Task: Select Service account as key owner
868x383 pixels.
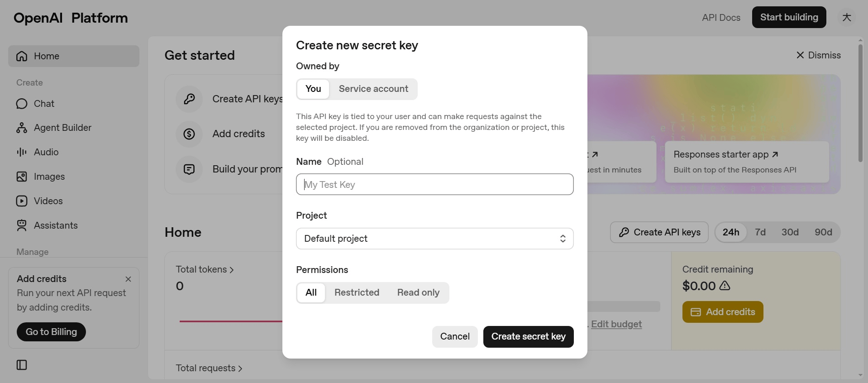Action: (373, 89)
